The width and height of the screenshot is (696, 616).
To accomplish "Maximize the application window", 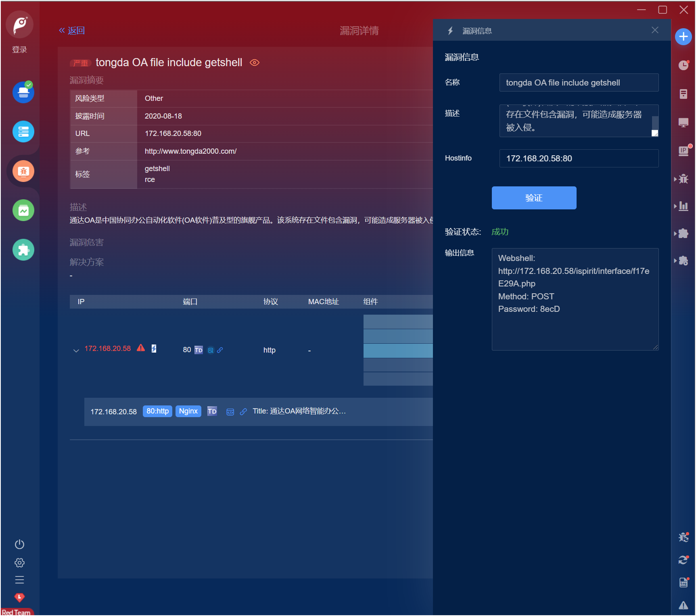I will pyautogui.click(x=663, y=10).
